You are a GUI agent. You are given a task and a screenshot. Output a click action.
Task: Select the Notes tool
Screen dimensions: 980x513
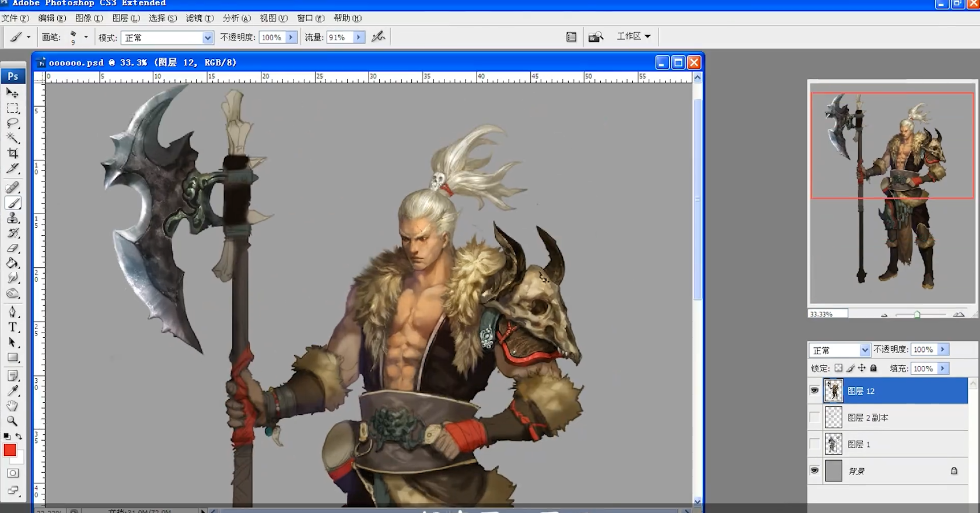click(12, 376)
